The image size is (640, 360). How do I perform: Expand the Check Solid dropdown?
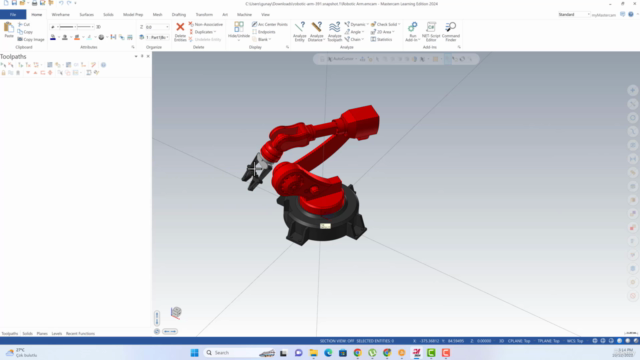[x=385, y=24]
